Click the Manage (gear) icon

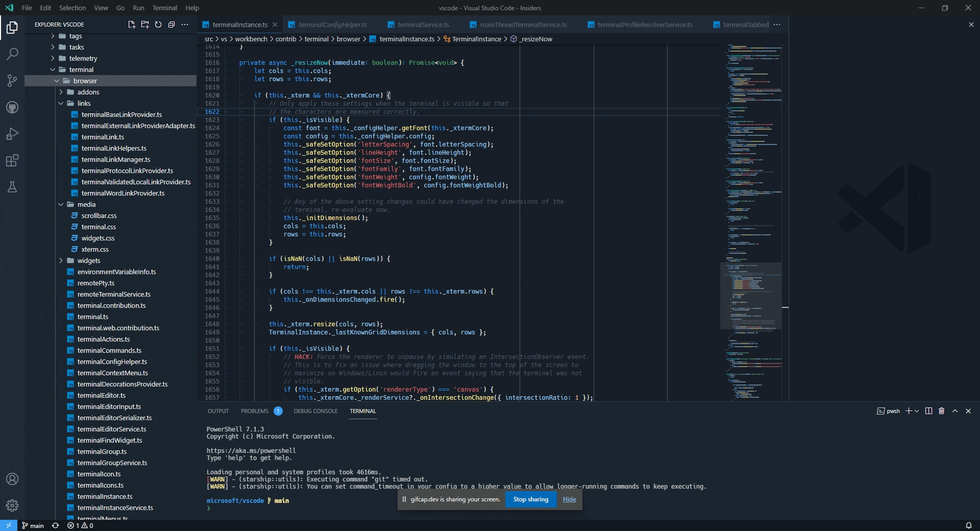(x=12, y=505)
